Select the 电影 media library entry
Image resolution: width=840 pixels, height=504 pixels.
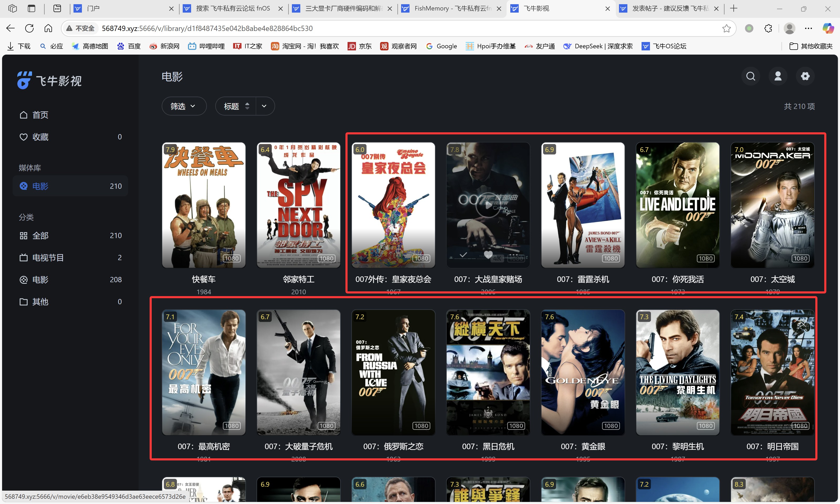point(70,186)
